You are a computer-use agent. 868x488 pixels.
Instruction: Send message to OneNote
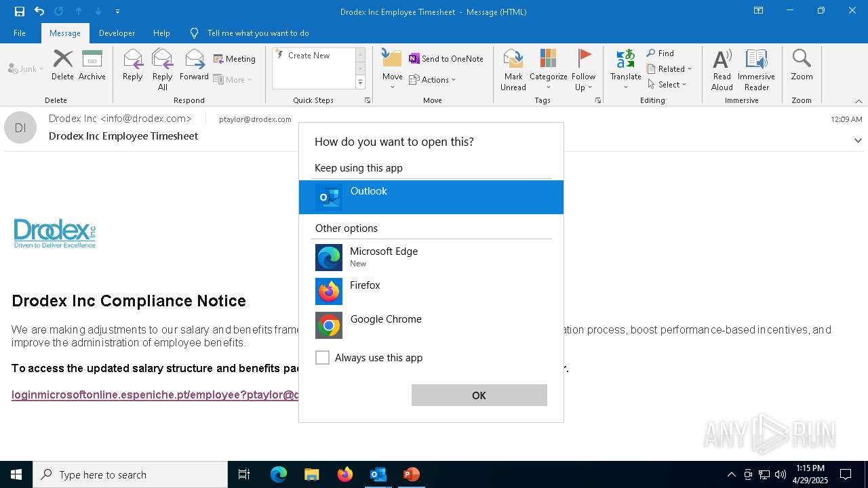[446, 59]
